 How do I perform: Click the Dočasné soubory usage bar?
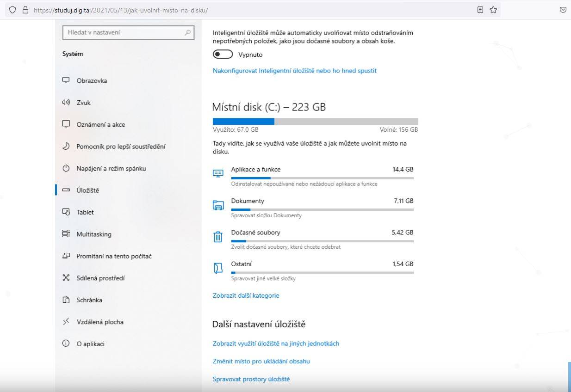(323, 241)
